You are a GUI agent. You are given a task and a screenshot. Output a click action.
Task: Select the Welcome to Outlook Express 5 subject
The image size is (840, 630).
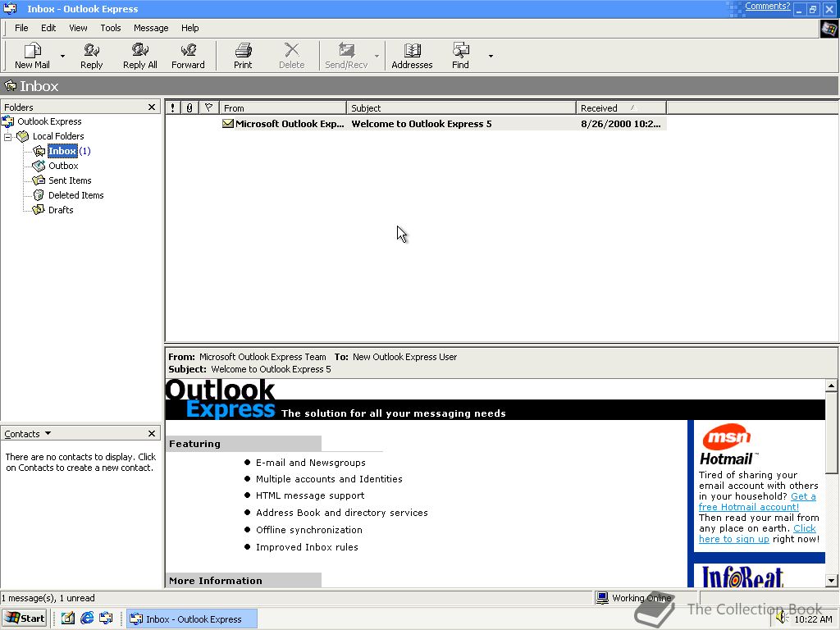pos(421,124)
